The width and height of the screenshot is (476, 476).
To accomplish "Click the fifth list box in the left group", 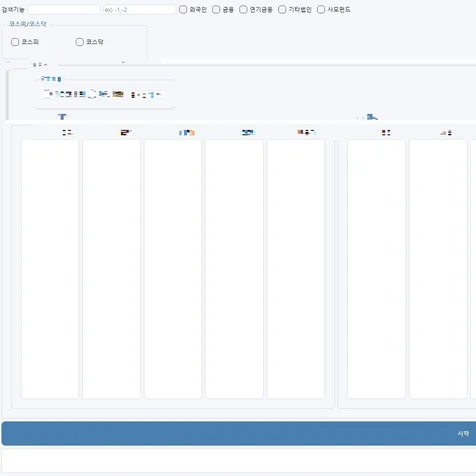I will pos(296,269).
